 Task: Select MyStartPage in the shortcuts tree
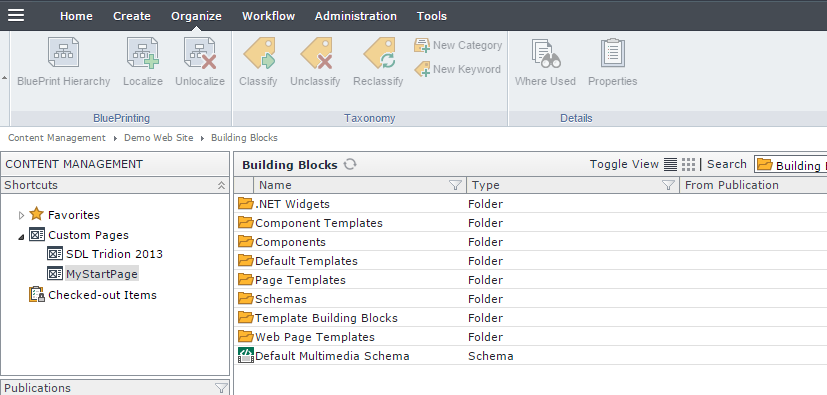(102, 274)
